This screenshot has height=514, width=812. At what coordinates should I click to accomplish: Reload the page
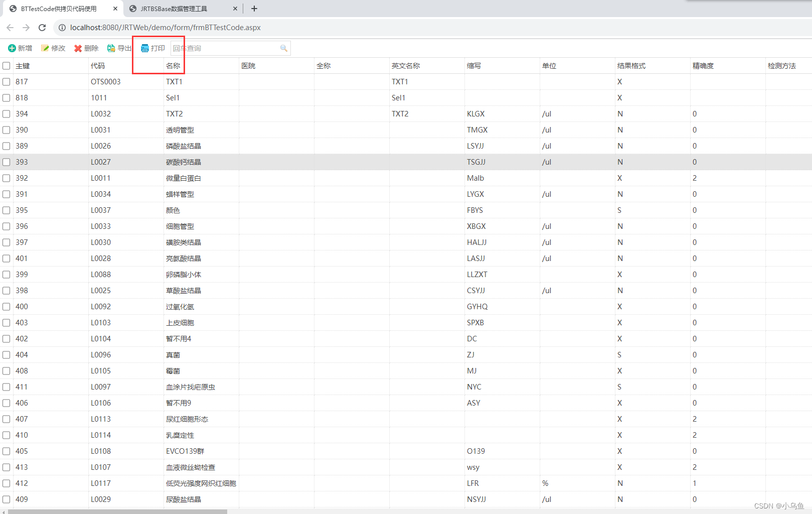42,28
